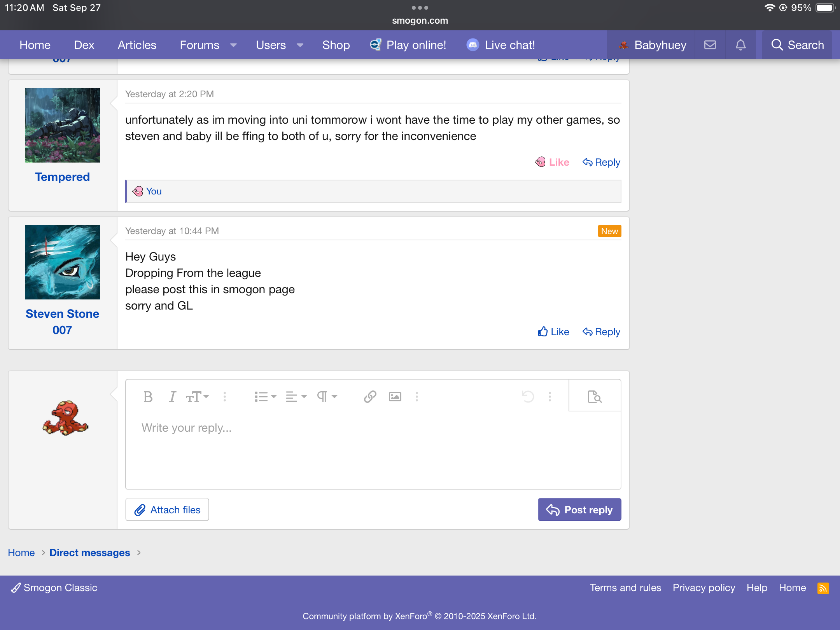Expand the Forums dropdown arrow
Screen dimensions: 840x630
click(233, 45)
